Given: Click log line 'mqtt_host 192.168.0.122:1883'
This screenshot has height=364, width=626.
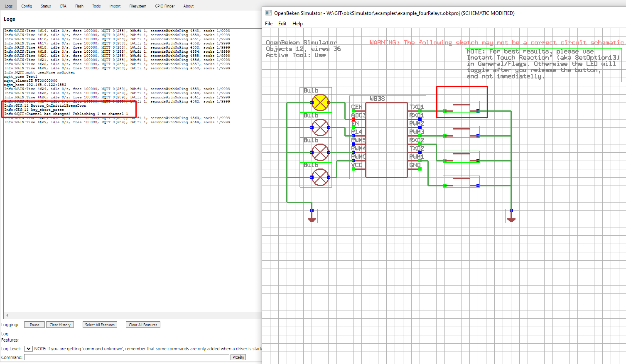Looking at the screenshot, I should 35,85.
